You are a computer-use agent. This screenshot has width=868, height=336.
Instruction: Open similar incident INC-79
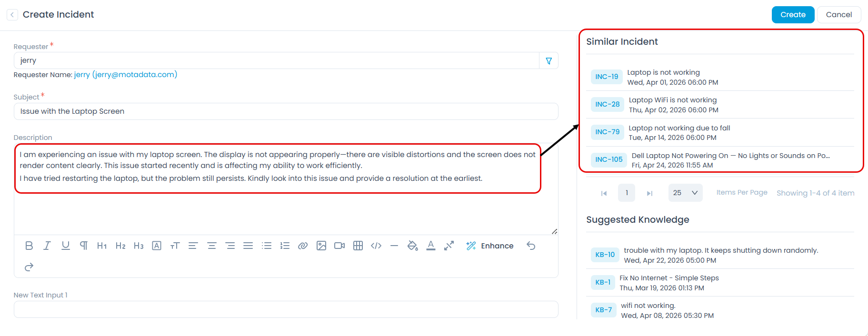[x=607, y=132]
